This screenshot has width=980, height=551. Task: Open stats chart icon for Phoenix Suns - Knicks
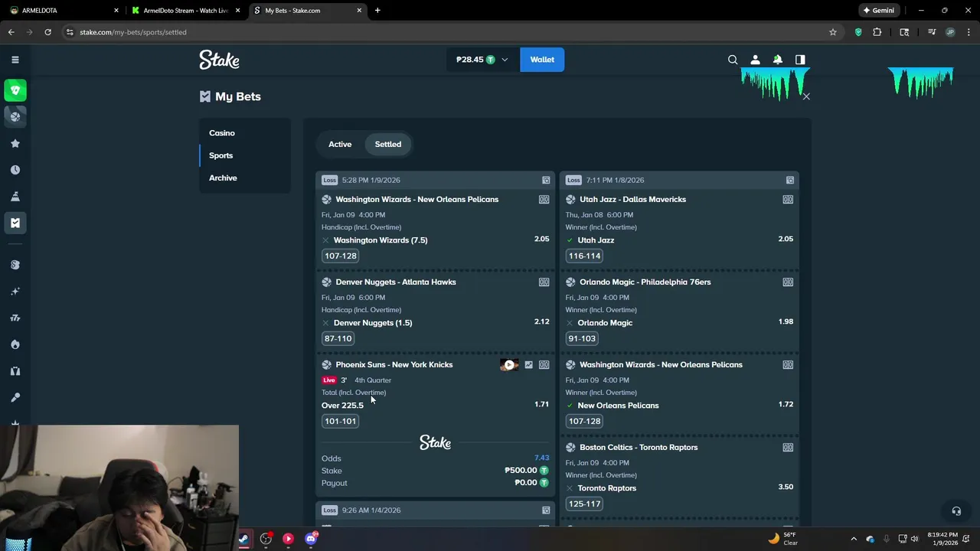[x=528, y=365]
